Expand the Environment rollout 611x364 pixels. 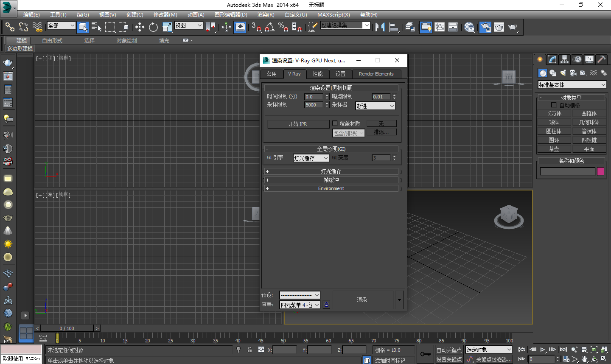coord(331,188)
